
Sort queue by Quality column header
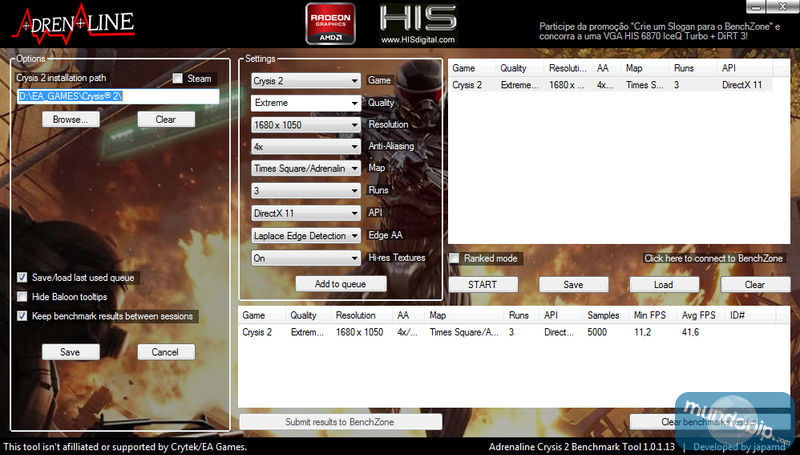coord(519,68)
